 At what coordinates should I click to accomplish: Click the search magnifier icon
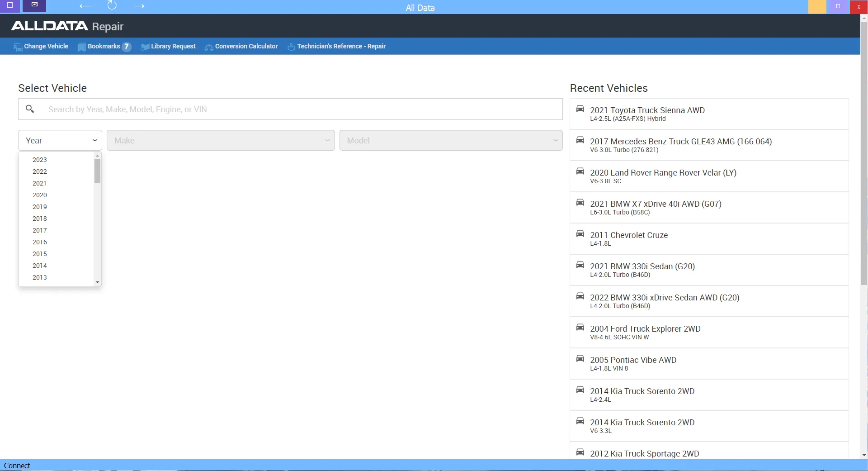30,109
